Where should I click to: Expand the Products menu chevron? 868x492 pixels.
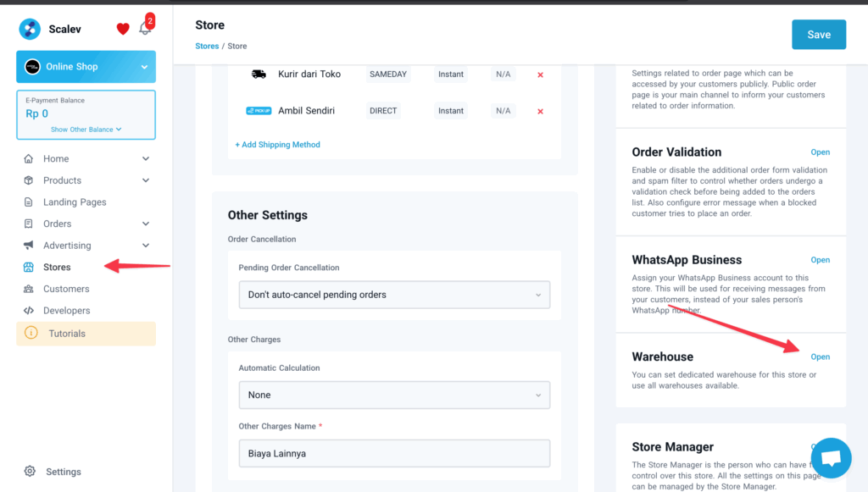[x=146, y=180]
